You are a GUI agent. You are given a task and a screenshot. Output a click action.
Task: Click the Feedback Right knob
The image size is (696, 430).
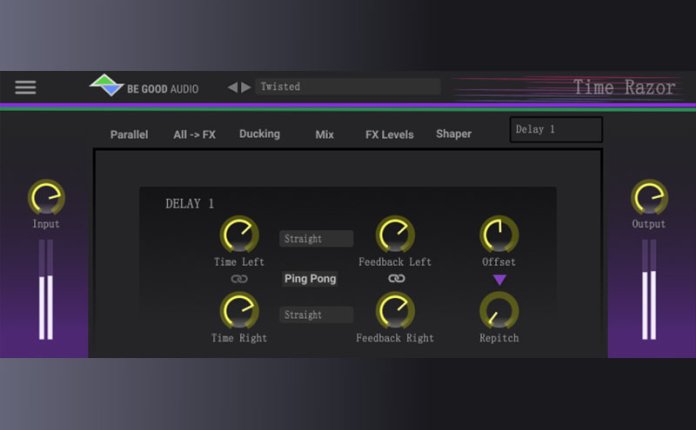pyautogui.click(x=395, y=311)
